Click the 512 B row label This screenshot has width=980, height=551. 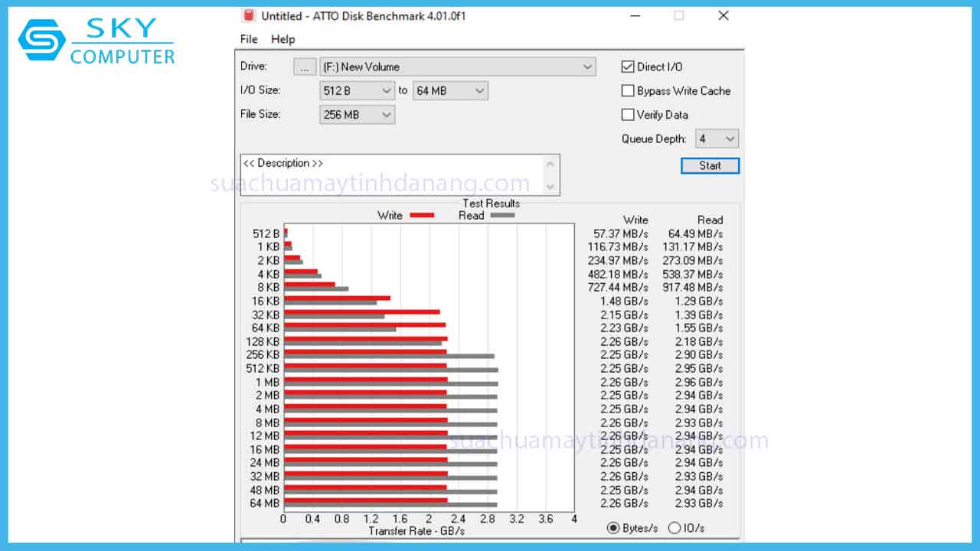pyautogui.click(x=266, y=233)
